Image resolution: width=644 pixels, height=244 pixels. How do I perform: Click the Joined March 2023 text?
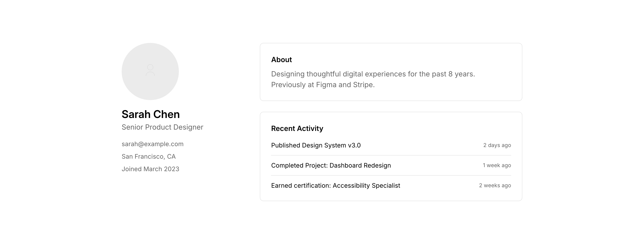click(150, 169)
